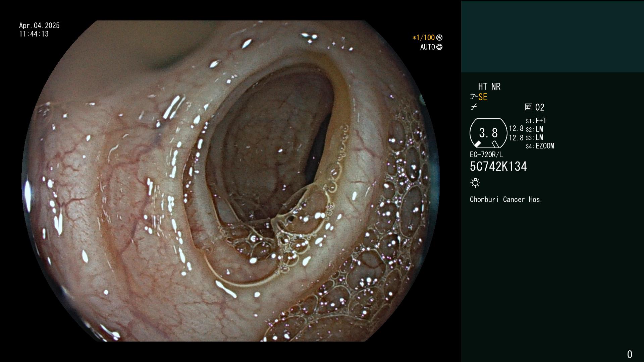This screenshot has height=362, width=644.
Task: Click the tone curve icon below SE
Action: (474, 107)
